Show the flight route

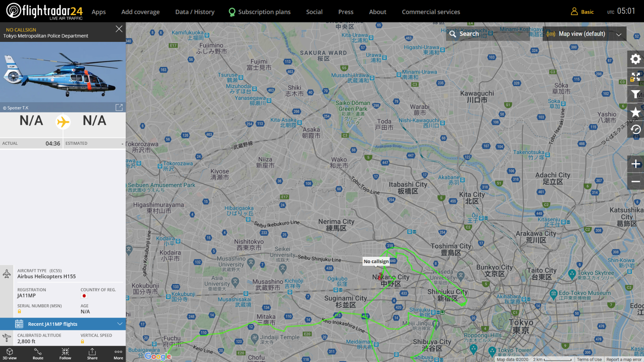(x=38, y=354)
